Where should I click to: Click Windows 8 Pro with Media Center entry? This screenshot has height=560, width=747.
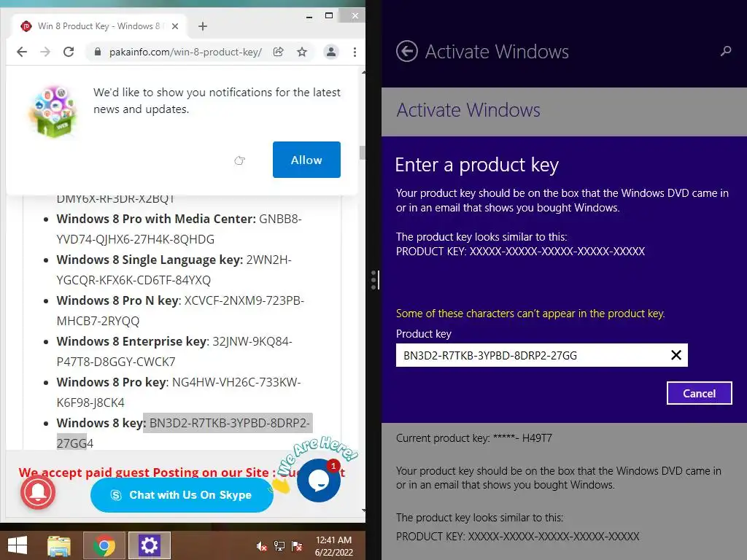(179, 228)
